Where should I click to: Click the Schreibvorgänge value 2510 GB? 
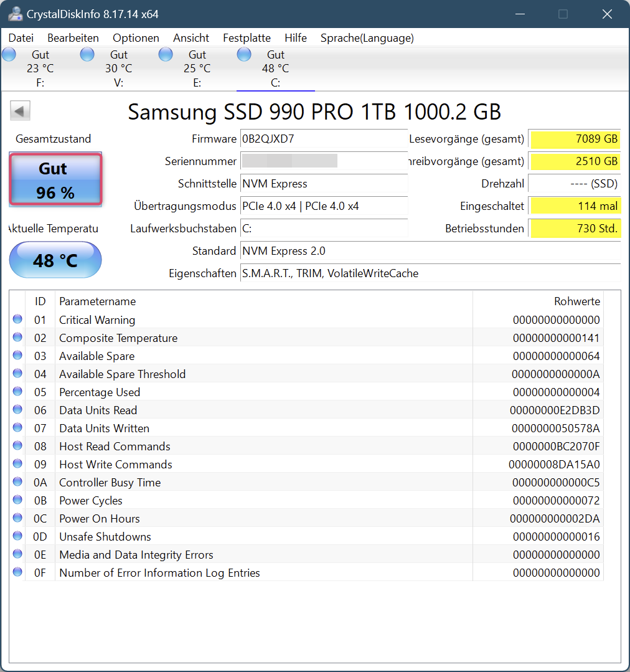click(575, 161)
